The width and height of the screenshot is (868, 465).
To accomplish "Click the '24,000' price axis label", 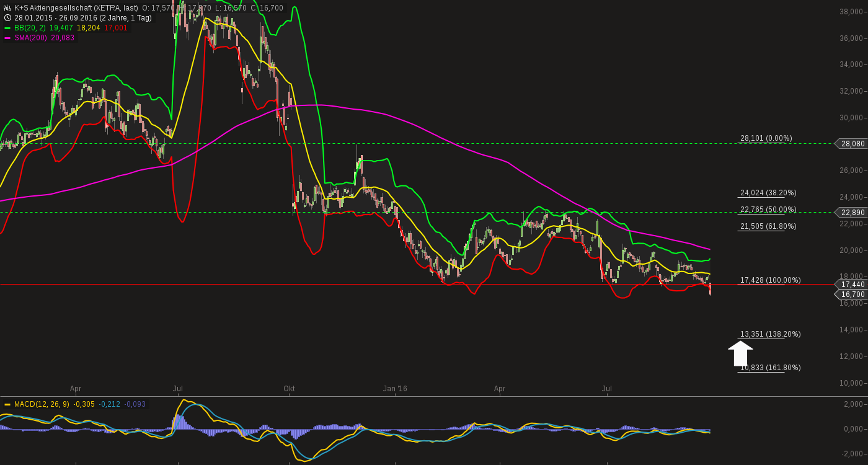I will pos(852,197).
